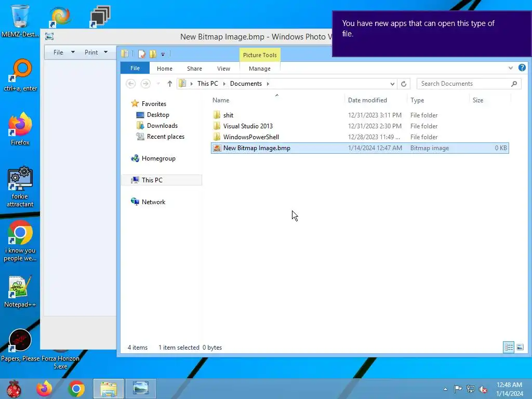Select Favorites in the navigation pane

coord(154,103)
